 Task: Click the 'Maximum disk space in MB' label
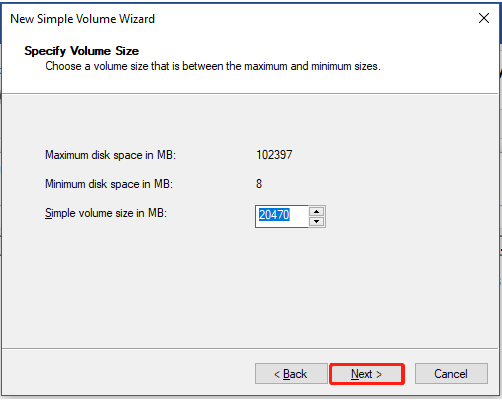[x=110, y=155]
